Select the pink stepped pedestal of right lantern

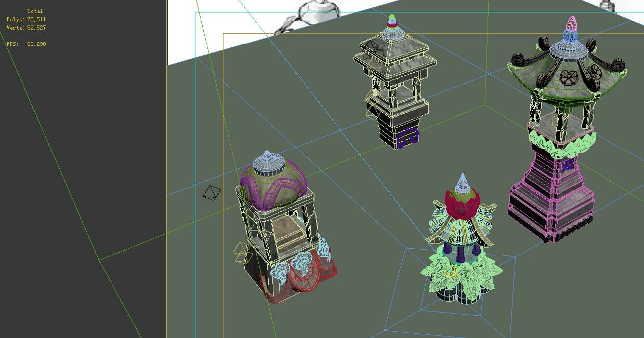click(x=552, y=197)
